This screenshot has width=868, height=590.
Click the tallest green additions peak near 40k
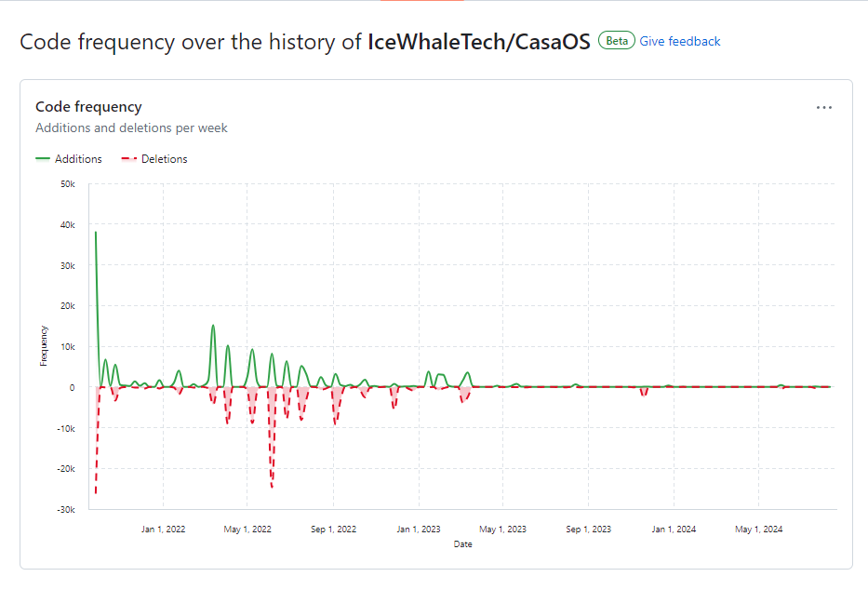(95, 233)
